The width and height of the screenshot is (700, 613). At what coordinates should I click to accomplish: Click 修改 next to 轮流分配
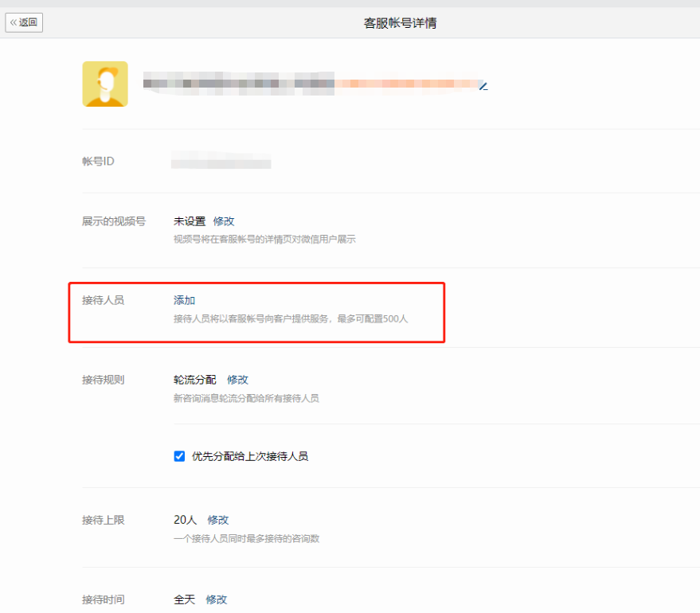(x=238, y=380)
